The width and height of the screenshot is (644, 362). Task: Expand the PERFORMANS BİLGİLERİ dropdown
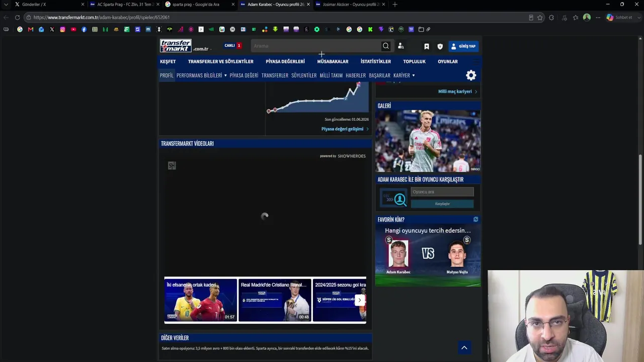[202, 75]
